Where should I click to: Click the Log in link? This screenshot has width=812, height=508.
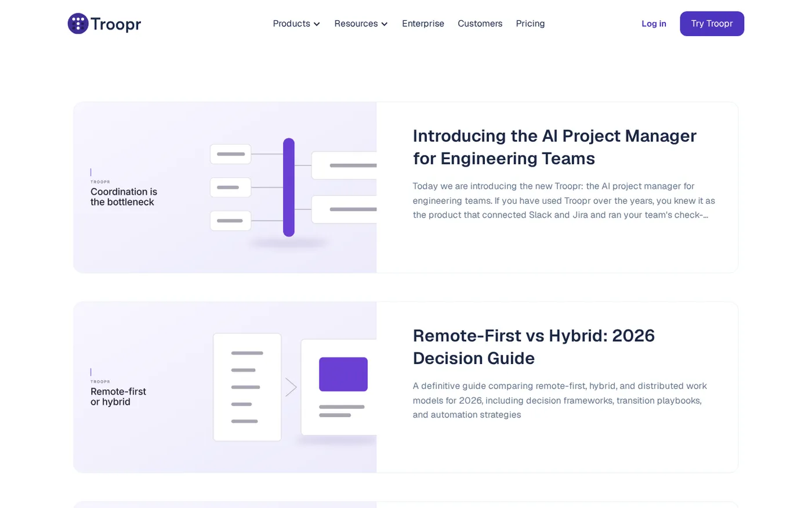click(x=654, y=24)
